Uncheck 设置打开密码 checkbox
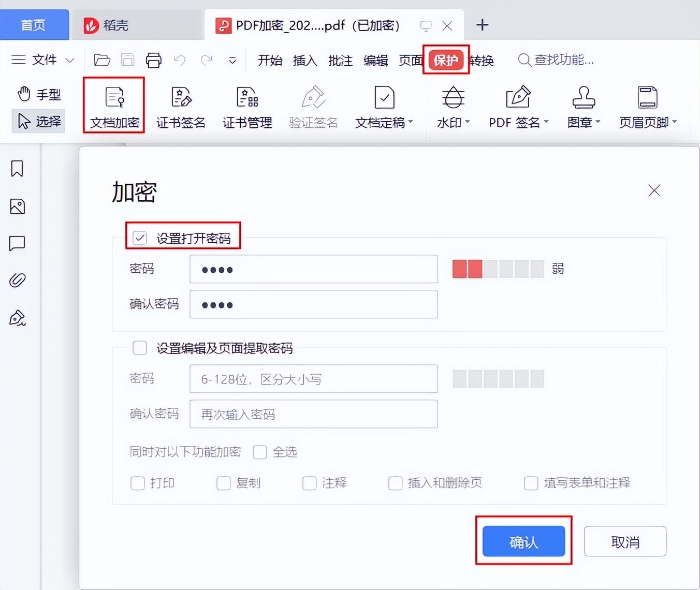The height and width of the screenshot is (590, 700). (x=140, y=238)
